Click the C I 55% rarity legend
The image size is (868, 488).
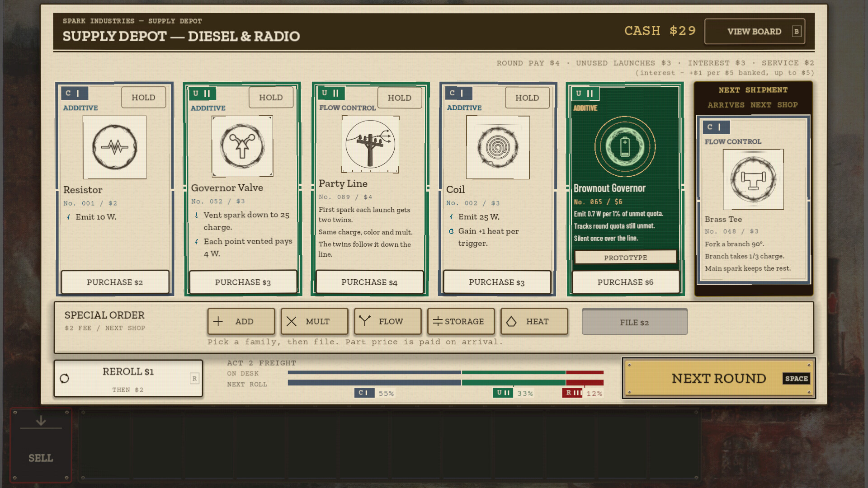click(374, 393)
